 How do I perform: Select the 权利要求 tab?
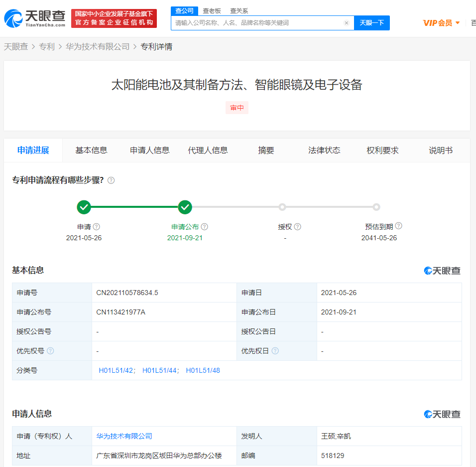pyautogui.click(x=382, y=151)
